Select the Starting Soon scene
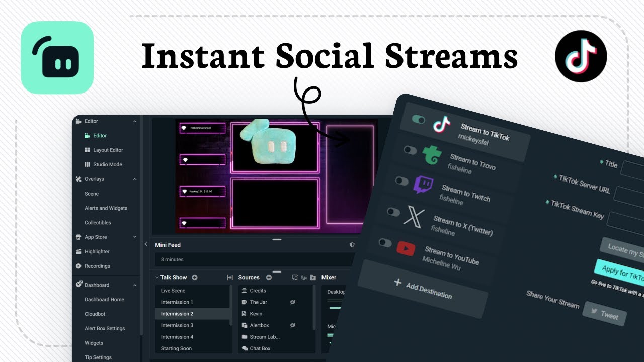The image size is (644, 362). [193, 348]
